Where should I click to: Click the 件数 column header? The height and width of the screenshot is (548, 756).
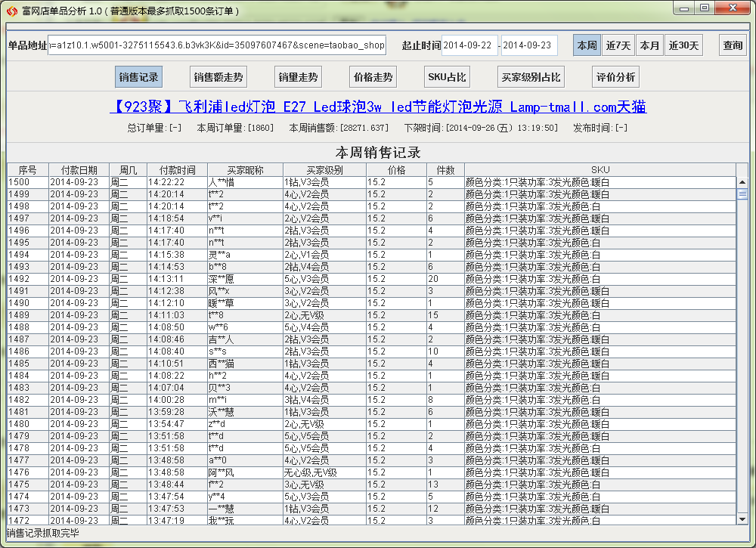(445, 169)
